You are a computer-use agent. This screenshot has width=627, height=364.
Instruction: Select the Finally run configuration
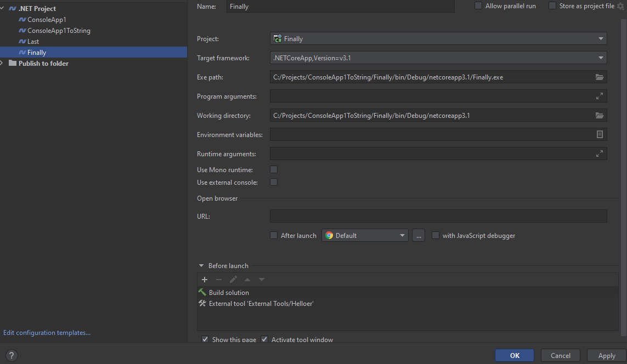(x=93, y=52)
